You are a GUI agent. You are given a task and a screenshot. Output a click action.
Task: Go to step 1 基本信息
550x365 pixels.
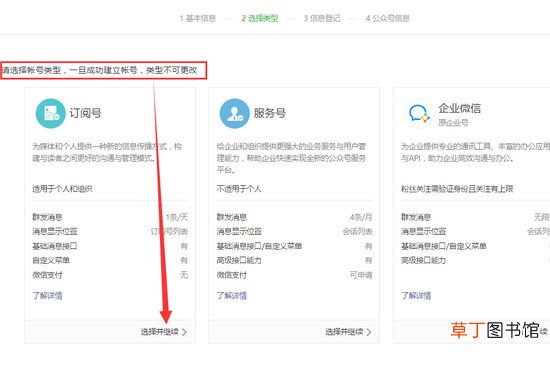(197, 18)
